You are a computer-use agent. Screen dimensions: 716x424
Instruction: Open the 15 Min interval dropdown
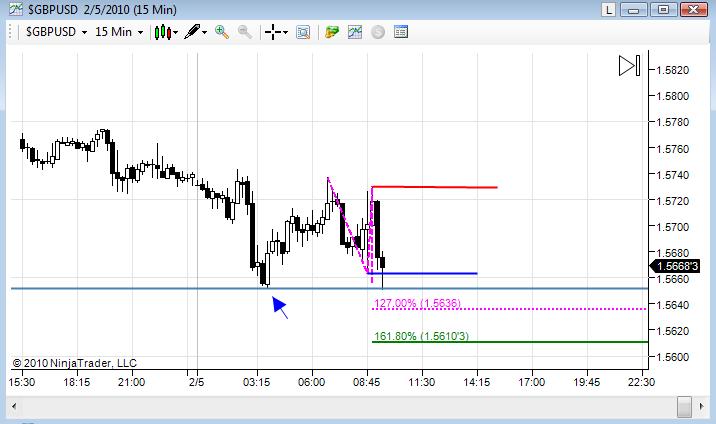coord(119,32)
